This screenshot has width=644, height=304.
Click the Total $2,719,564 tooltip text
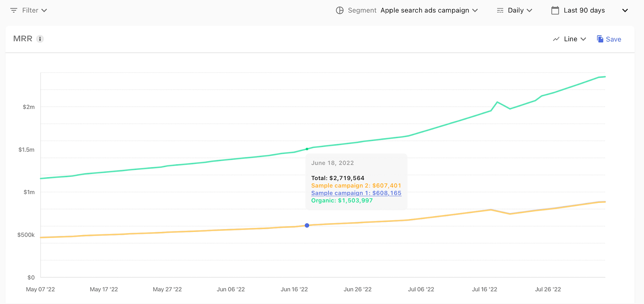(338, 178)
